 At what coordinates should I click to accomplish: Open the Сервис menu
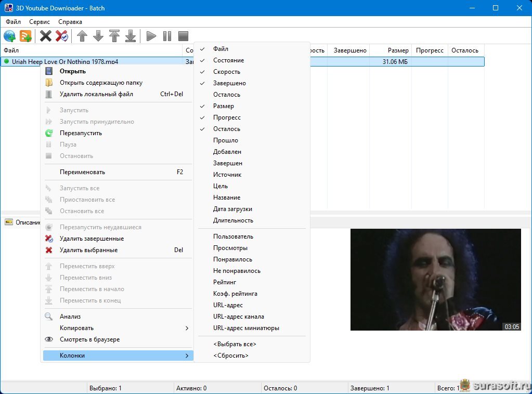point(40,22)
